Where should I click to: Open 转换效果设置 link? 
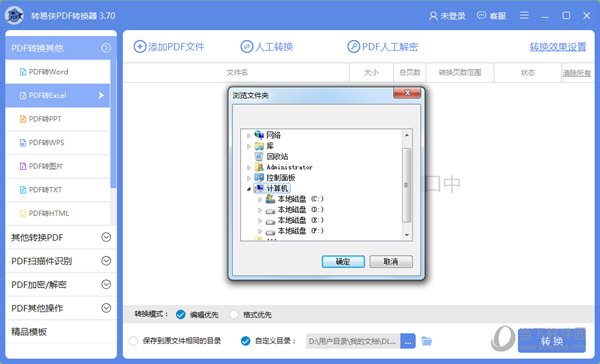tap(558, 47)
